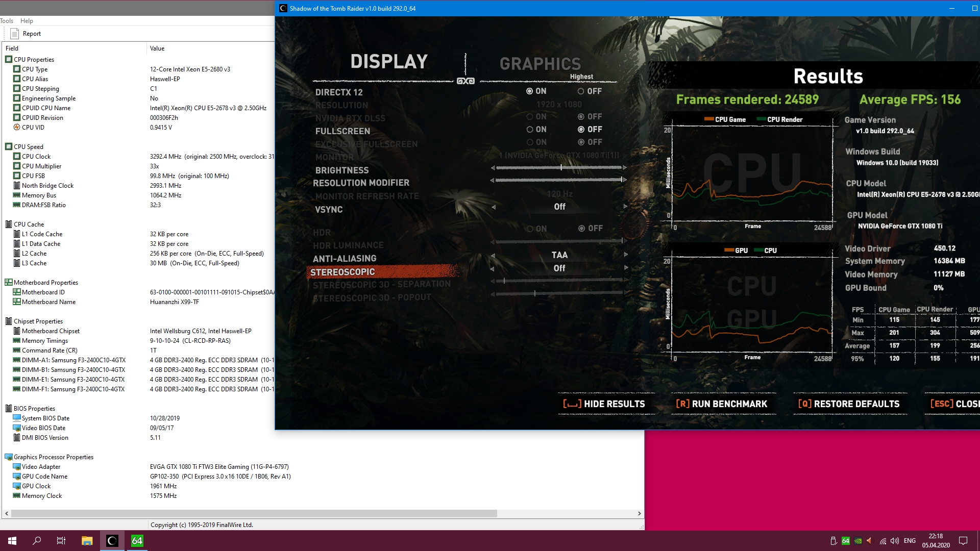Image resolution: width=980 pixels, height=551 pixels.
Task: Click Run Benchmark button
Action: [722, 404]
